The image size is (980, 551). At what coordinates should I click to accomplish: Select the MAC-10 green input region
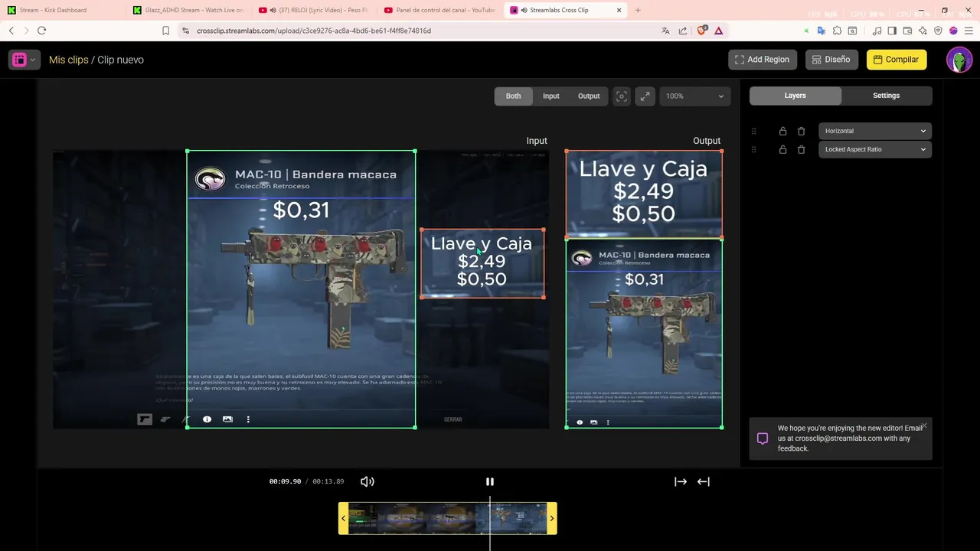point(301,289)
